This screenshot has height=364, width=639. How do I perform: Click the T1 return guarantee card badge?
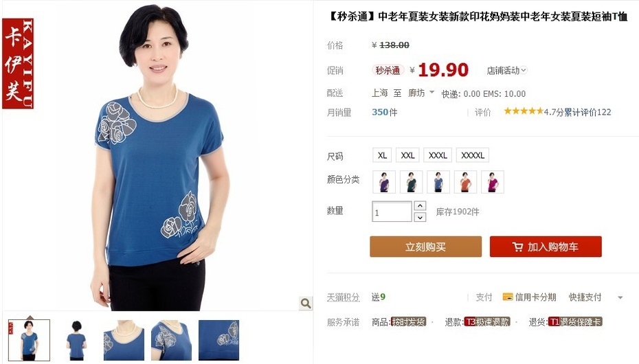coord(575,322)
